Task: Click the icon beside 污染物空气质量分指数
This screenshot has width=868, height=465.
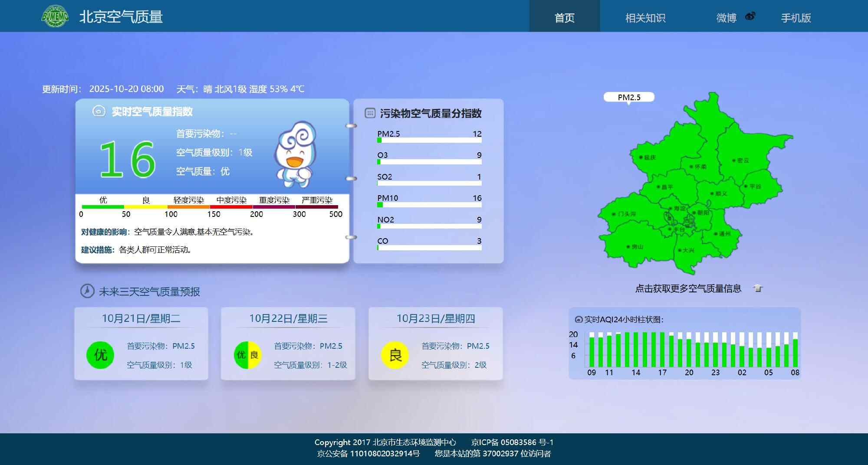Action: pyautogui.click(x=370, y=113)
